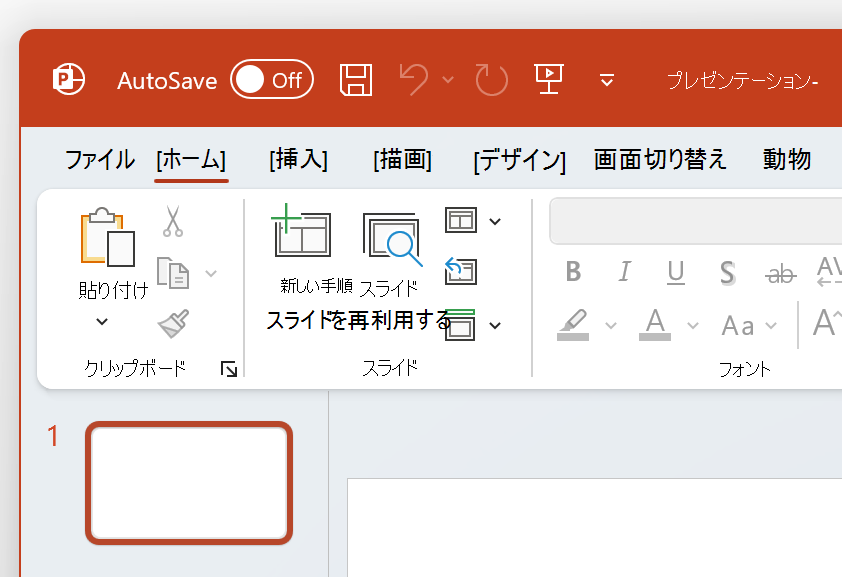Viewport: 842px width, 577px height.
Task: Expand the Layout dropdown arrow
Action: pos(495,221)
